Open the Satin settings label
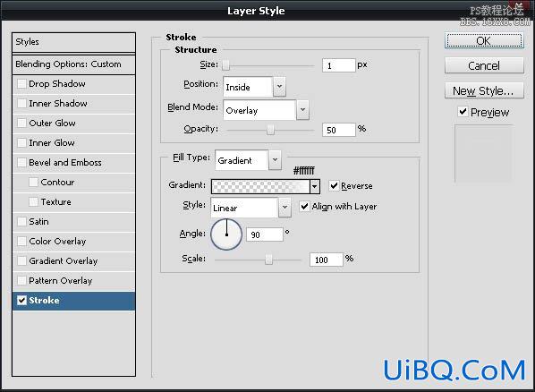This screenshot has width=535, height=392. click(x=38, y=221)
